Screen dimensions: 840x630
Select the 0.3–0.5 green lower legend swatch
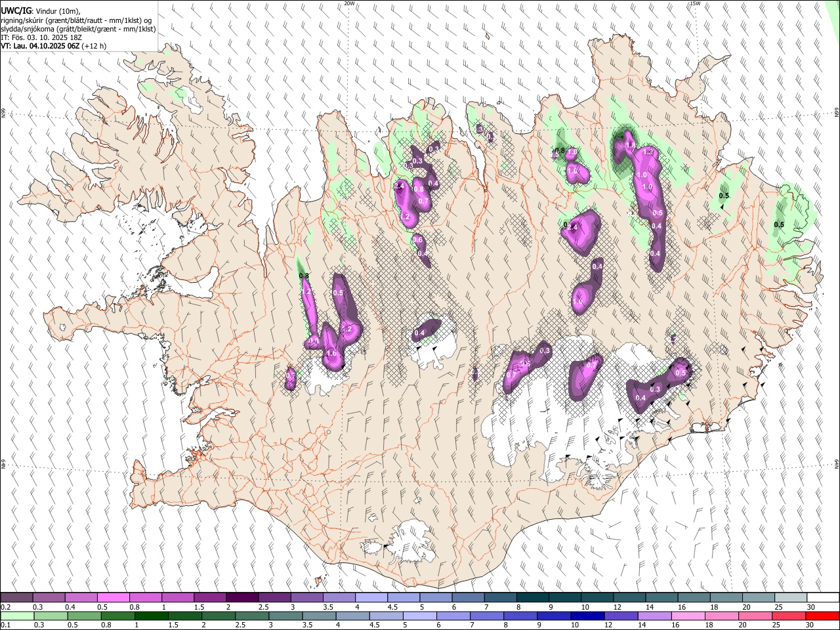pyautogui.click(x=51, y=616)
